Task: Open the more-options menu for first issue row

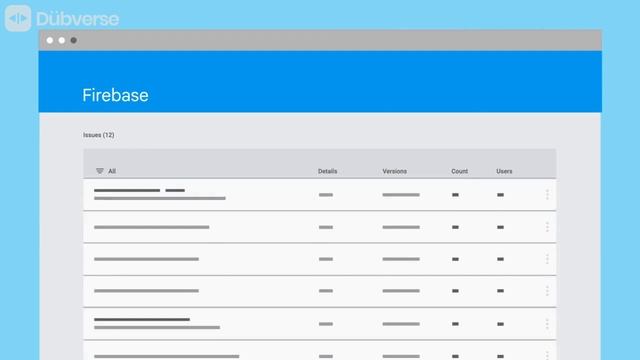Action: click(x=547, y=195)
